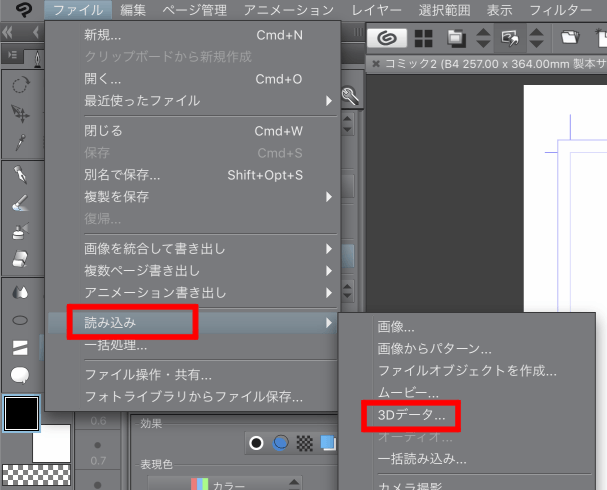Pick the Fill (blend drop) tool
607x490 pixels.
click(x=19, y=292)
